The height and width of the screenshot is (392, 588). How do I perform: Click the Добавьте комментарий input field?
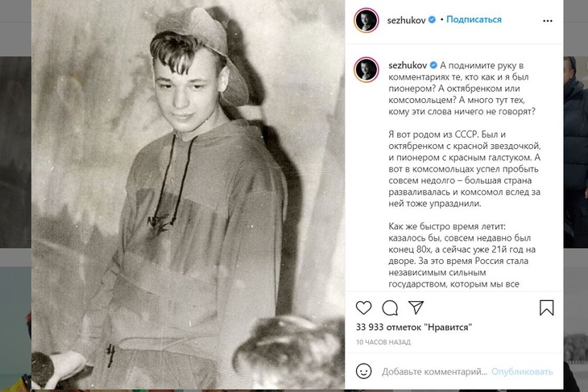click(434, 372)
